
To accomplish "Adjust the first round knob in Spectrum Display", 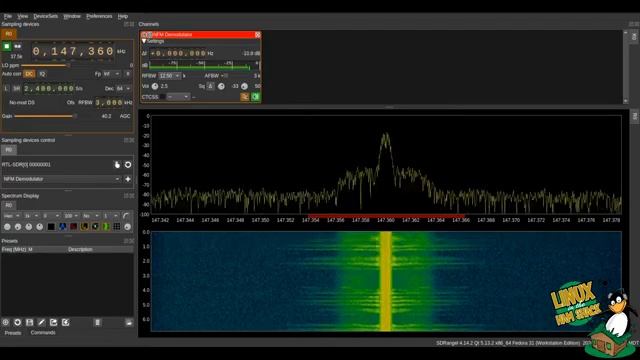I will click(7, 227).
